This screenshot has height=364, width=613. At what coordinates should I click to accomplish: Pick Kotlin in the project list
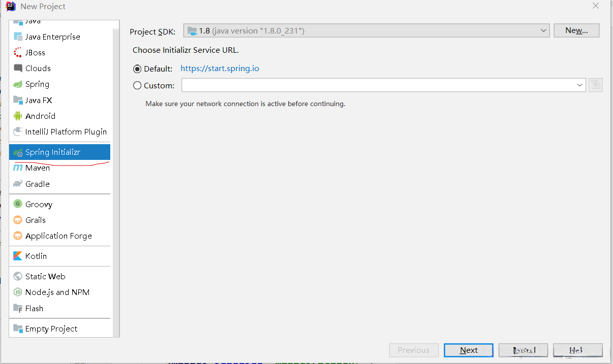(x=59, y=256)
